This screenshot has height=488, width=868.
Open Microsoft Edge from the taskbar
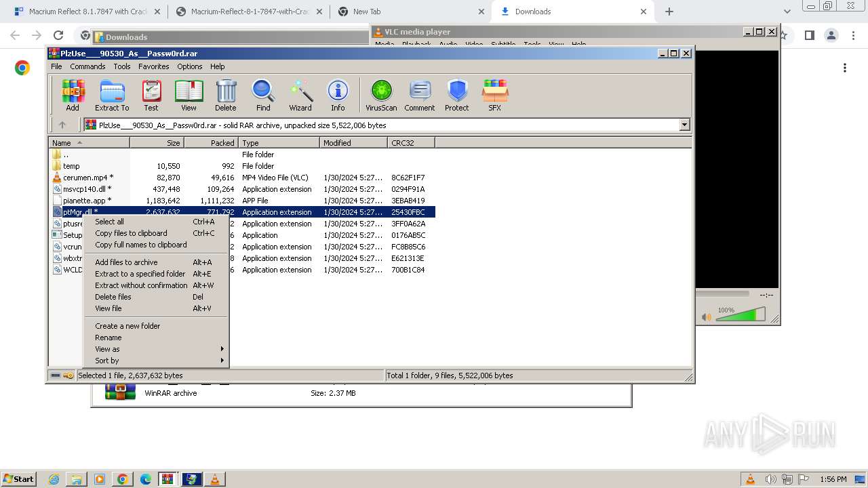pyautogui.click(x=145, y=479)
